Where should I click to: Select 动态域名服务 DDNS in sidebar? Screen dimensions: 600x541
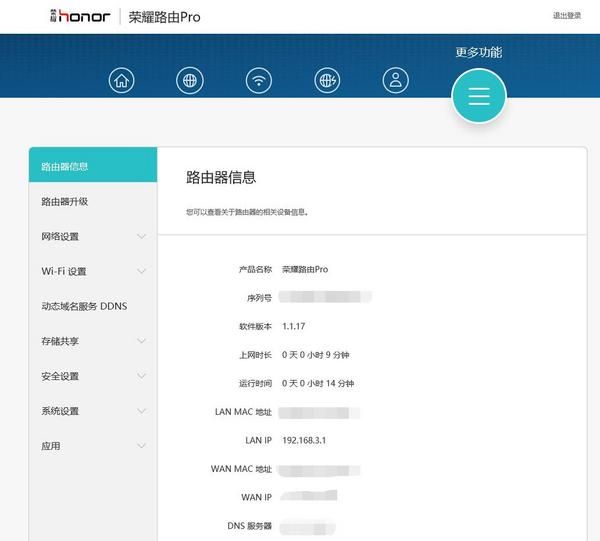coord(93,306)
